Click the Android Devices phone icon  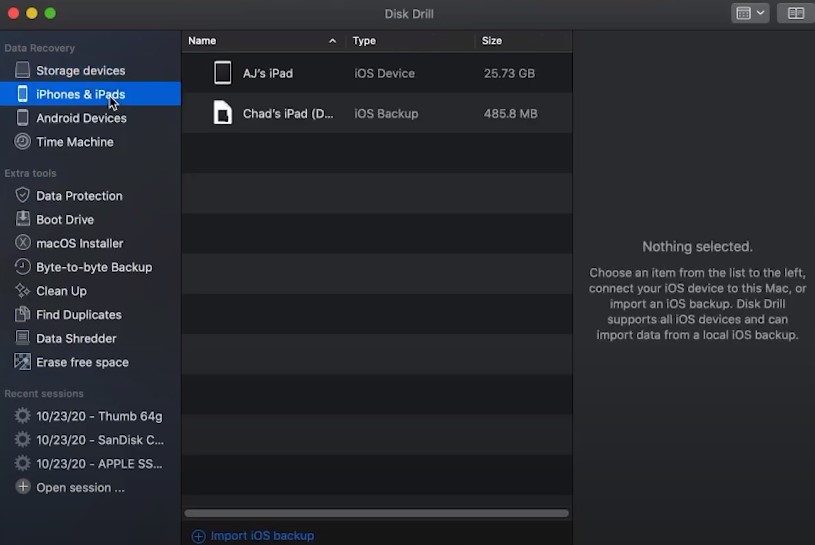point(22,117)
